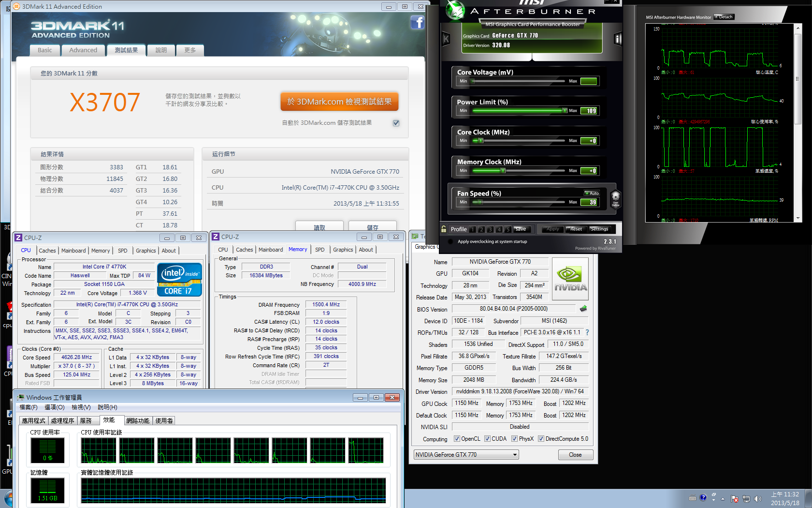Click the Afterburner Reset button
This screenshot has height=508, width=812.
576,229
